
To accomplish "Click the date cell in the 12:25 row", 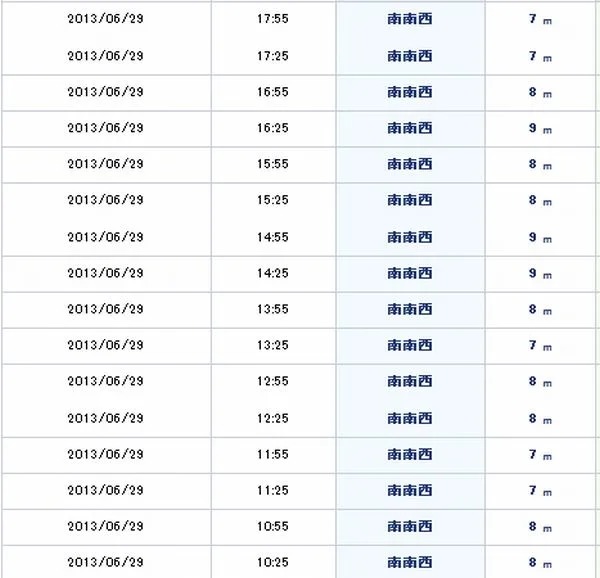I will (105, 418).
